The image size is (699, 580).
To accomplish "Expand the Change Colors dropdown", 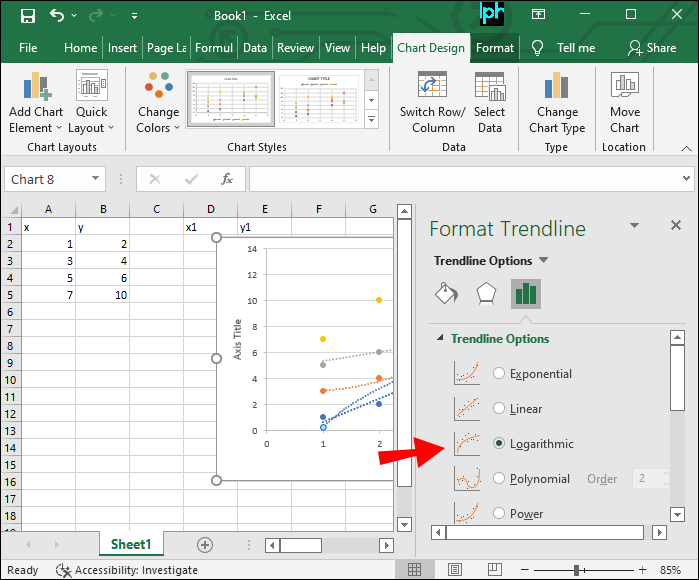I will [158, 103].
